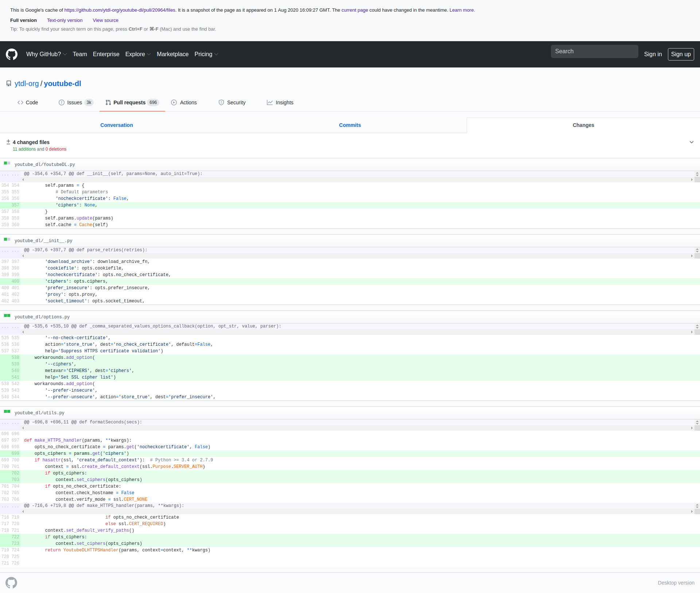This screenshot has height=593, width=700.
Task: Open the Pricing dropdown menu
Action: (x=206, y=54)
